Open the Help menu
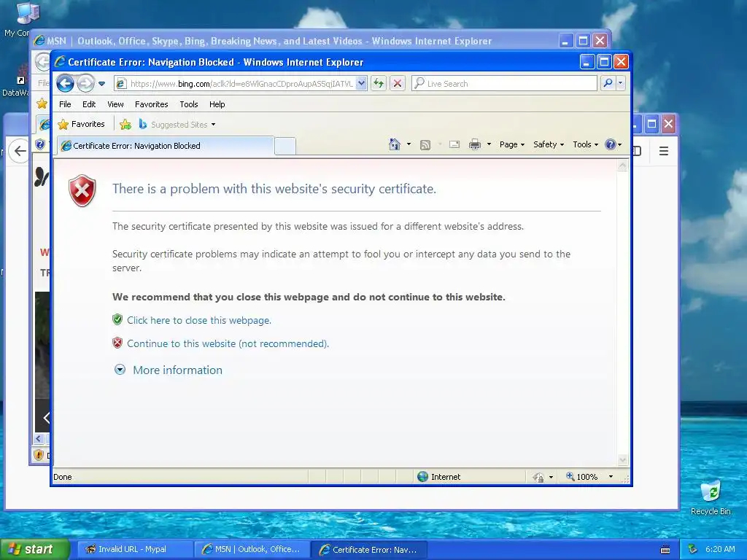747x560 pixels. pos(217,104)
